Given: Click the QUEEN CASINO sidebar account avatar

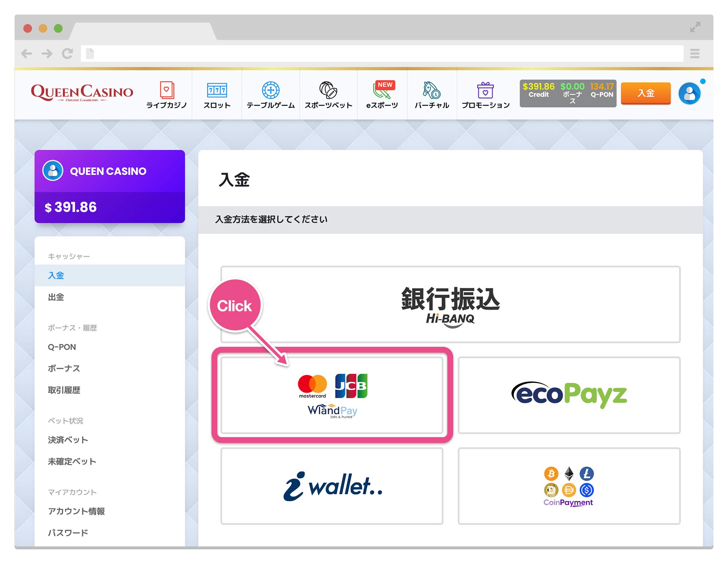Looking at the screenshot, I should (53, 170).
